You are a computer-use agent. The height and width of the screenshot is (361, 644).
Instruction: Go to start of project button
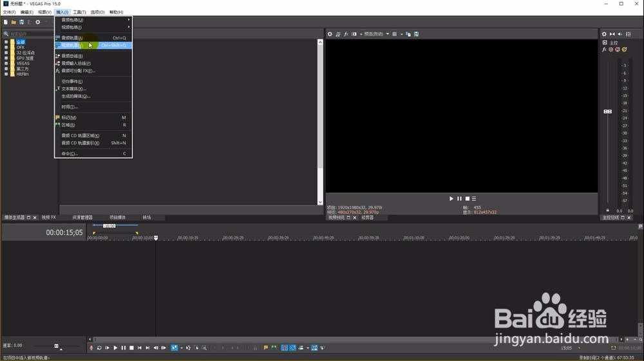pyautogui.click(x=140, y=348)
